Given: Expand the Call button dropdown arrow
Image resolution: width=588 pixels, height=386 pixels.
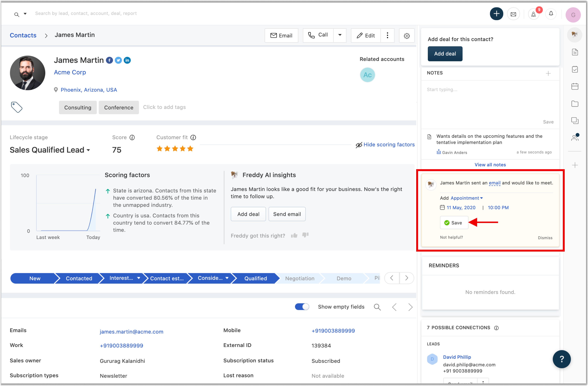Looking at the screenshot, I should tap(340, 35).
